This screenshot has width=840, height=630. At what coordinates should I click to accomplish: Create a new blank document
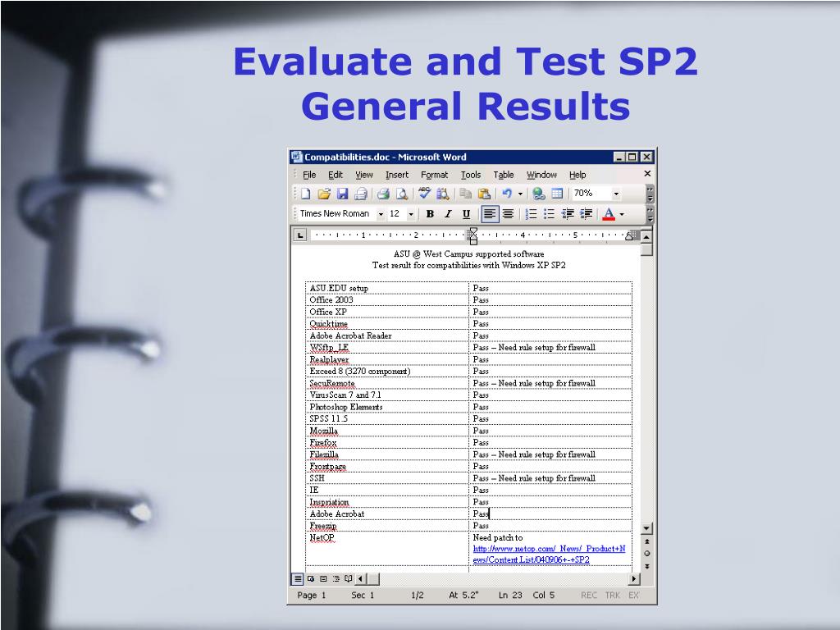306,194
